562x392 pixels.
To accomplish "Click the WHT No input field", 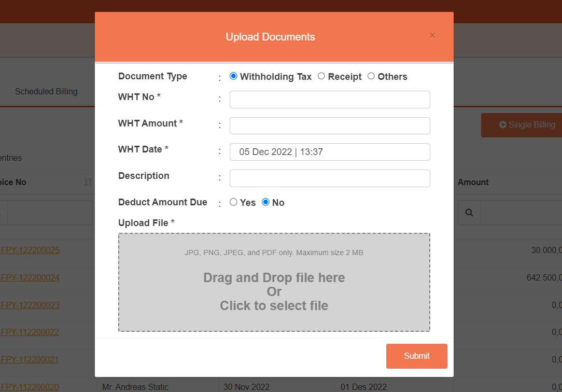I will click(330, 100).
